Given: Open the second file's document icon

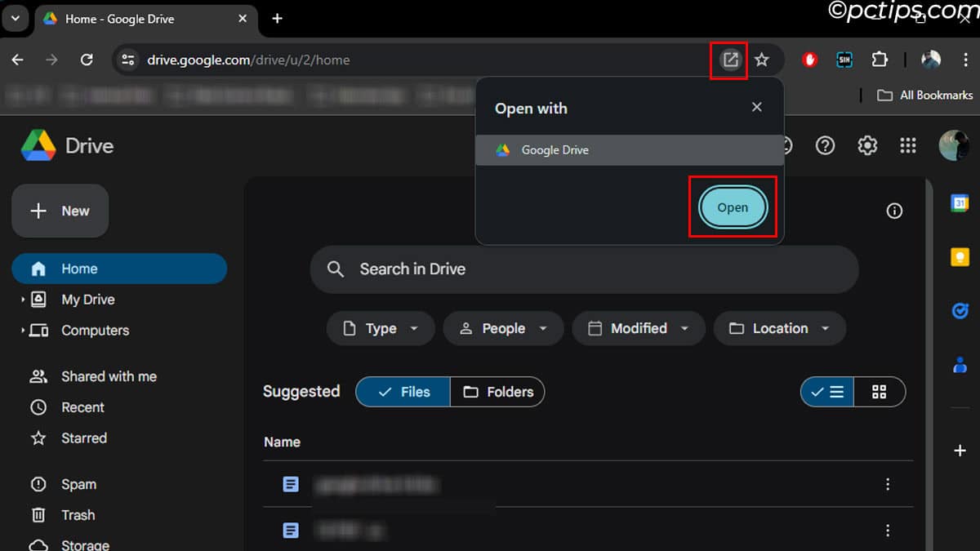Looking at the screenshot, I should tap(291, 531).
